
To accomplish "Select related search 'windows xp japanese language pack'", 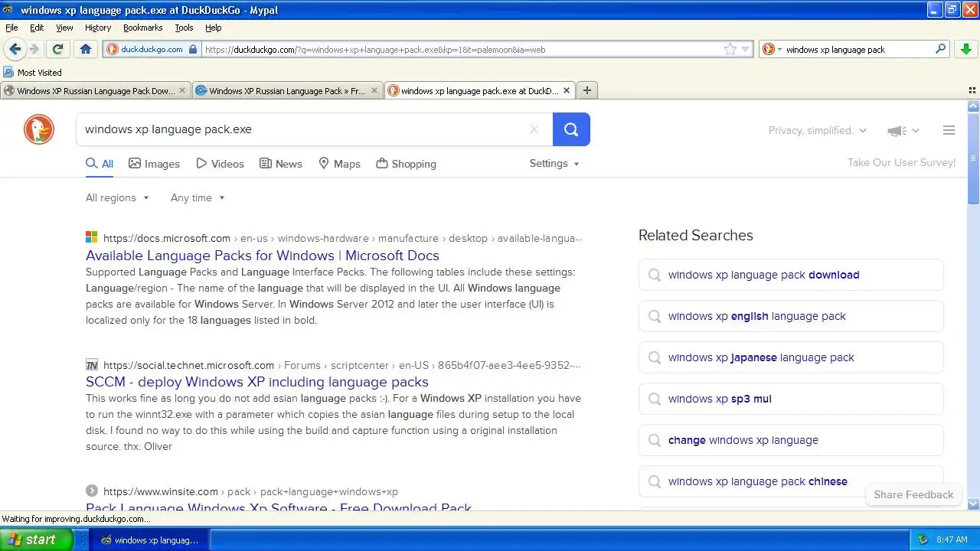I will tap(791, 357).
